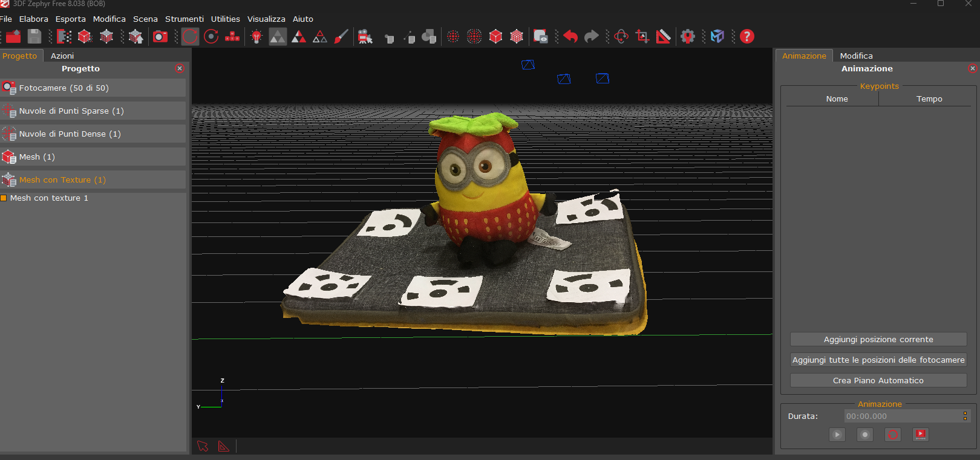
Task: Click Durata field stepper arrows
Action: tap(965, 416)
